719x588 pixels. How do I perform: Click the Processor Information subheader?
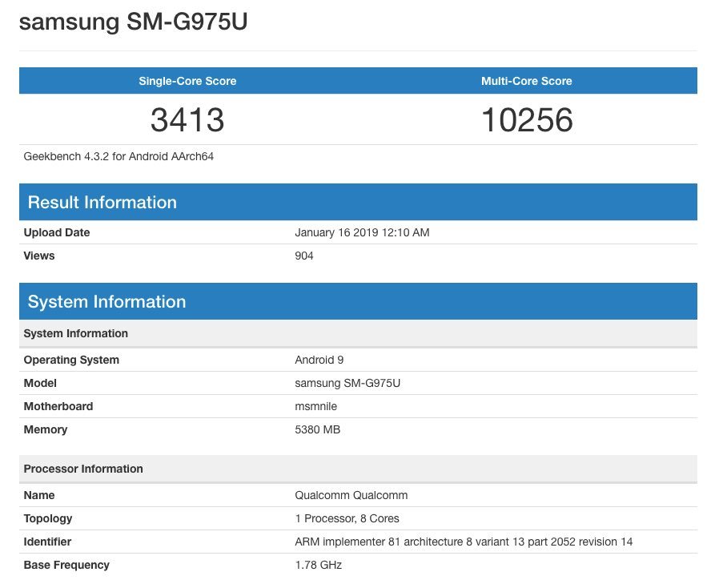[x=358, y=469]
